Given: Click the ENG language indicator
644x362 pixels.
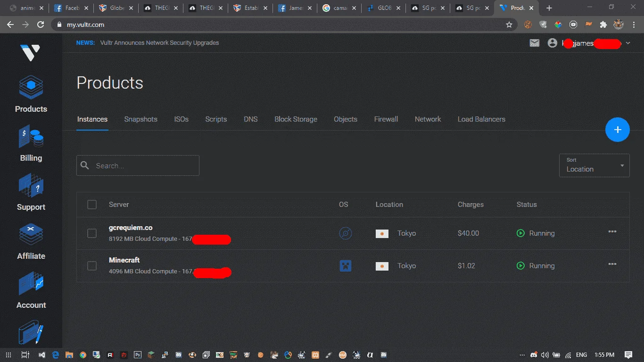Looking at the screenshot, I should 582,355.
